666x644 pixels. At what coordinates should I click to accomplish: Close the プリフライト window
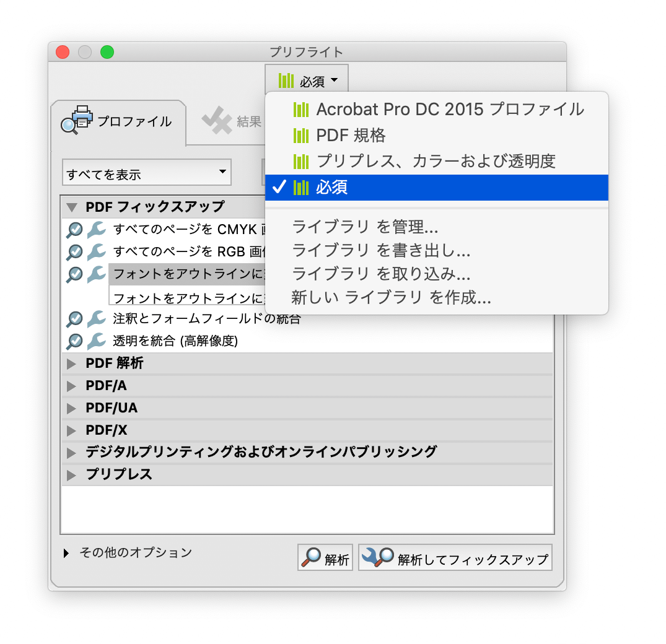click(63, 52)
